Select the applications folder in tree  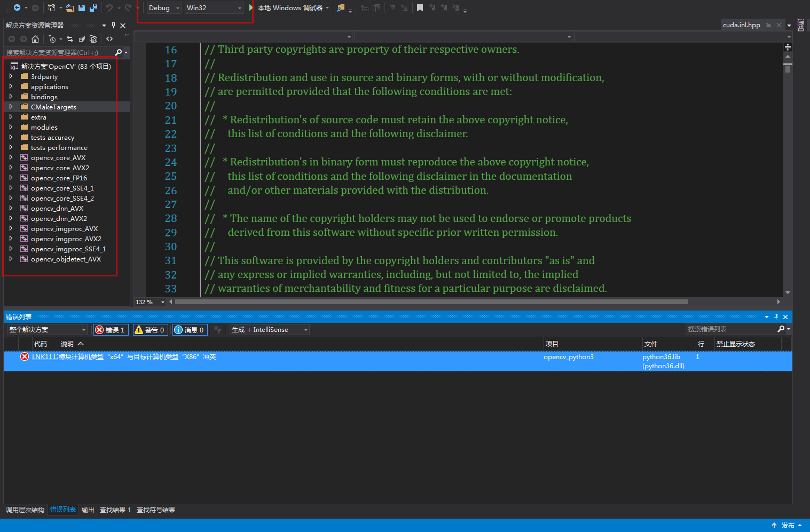50,86
